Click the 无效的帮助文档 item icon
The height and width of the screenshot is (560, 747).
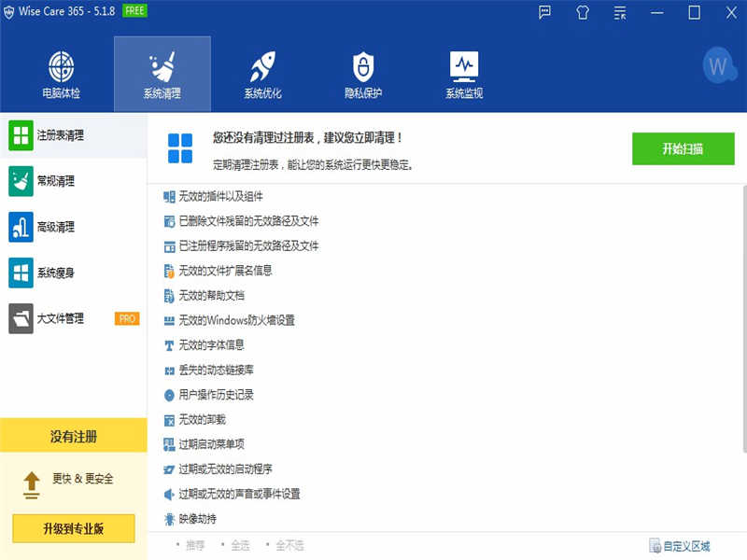point(169,296)
